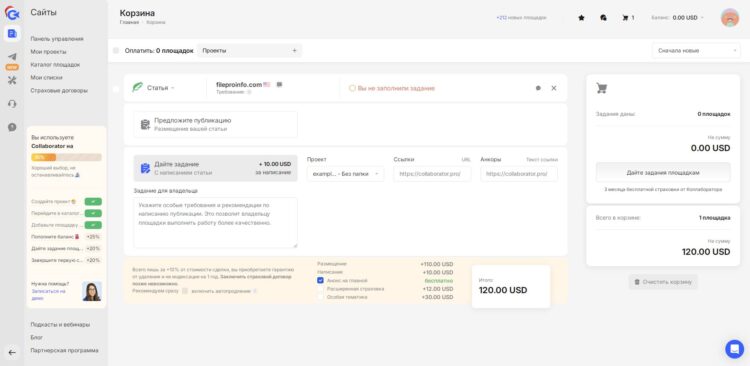
Task: Remove fileproinfo.com with the X icon
Action: [554, 88]
